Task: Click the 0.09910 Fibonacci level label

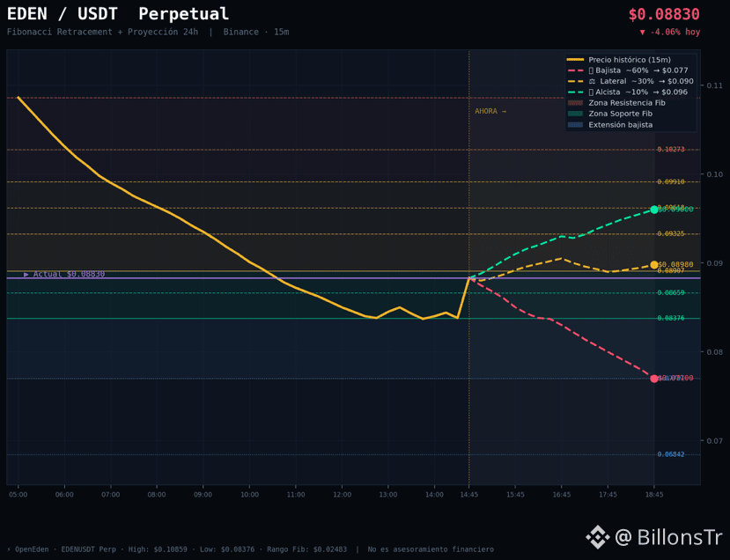Action: coord(671,181)
